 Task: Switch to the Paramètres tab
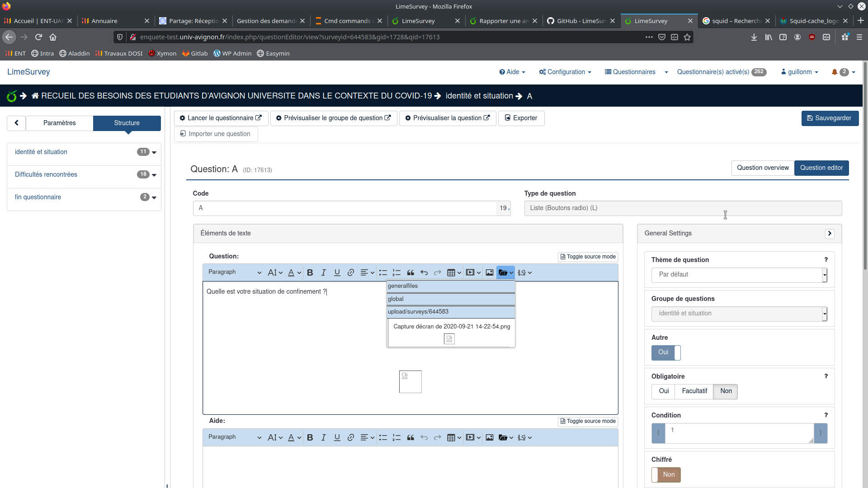[x=60, y=123]
